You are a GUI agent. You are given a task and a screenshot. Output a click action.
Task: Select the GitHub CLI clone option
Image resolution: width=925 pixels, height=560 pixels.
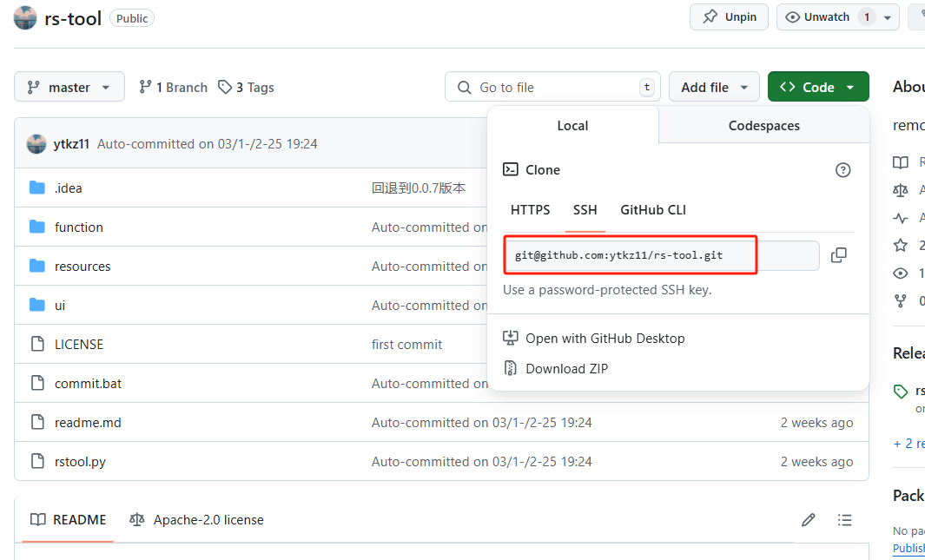653,210
